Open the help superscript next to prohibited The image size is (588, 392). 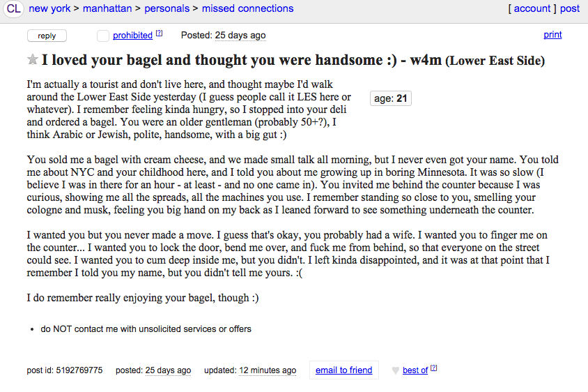coord(159,33)
